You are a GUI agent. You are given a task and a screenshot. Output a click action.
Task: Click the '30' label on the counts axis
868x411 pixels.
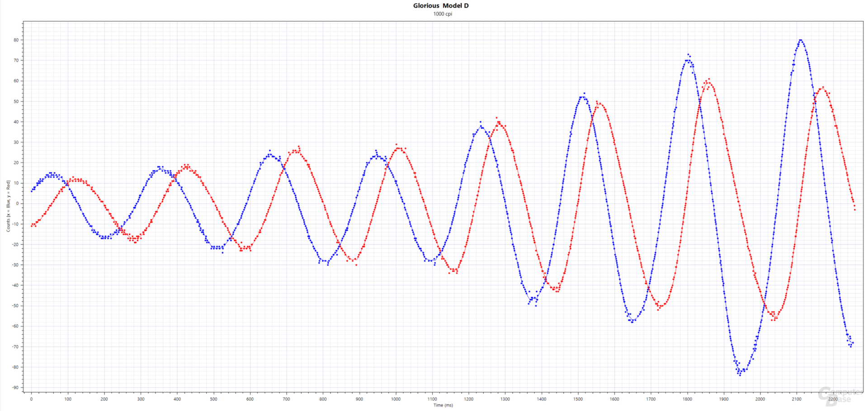16,142
